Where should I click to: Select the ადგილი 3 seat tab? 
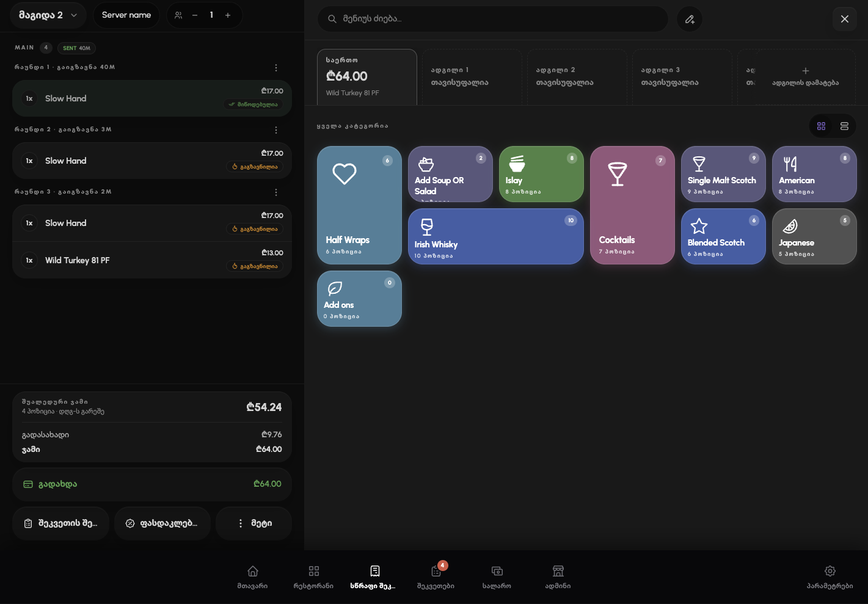[x=682, y=77]
